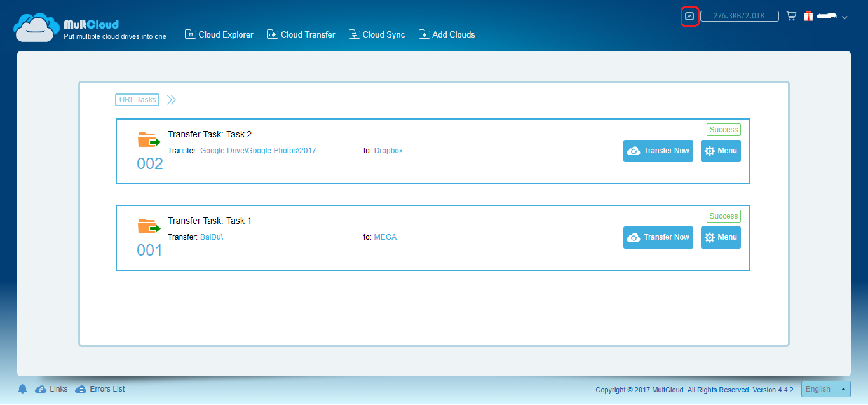
Task: Click the Task 2 orange folder icon
Action: click(x=149, y=140)
